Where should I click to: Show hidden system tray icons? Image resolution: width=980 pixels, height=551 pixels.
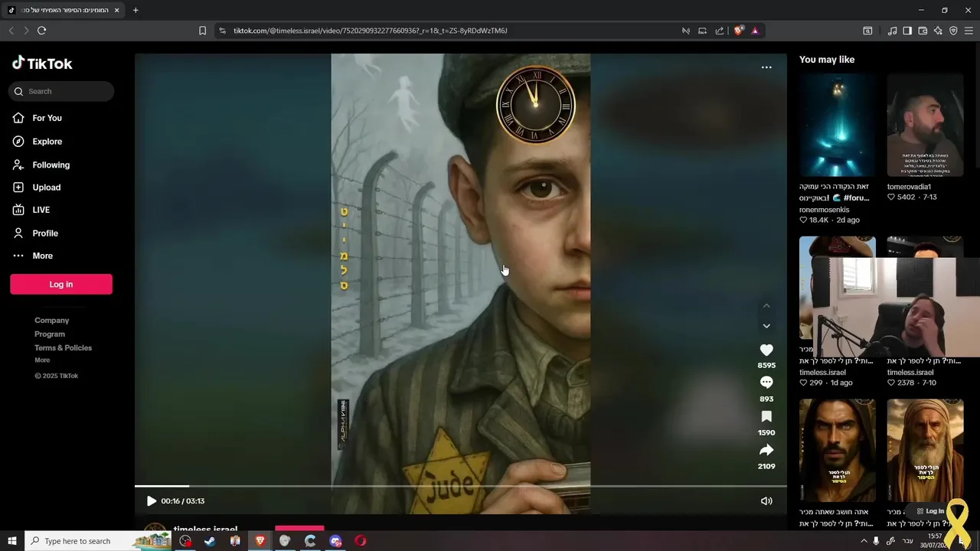pos(864,541)
